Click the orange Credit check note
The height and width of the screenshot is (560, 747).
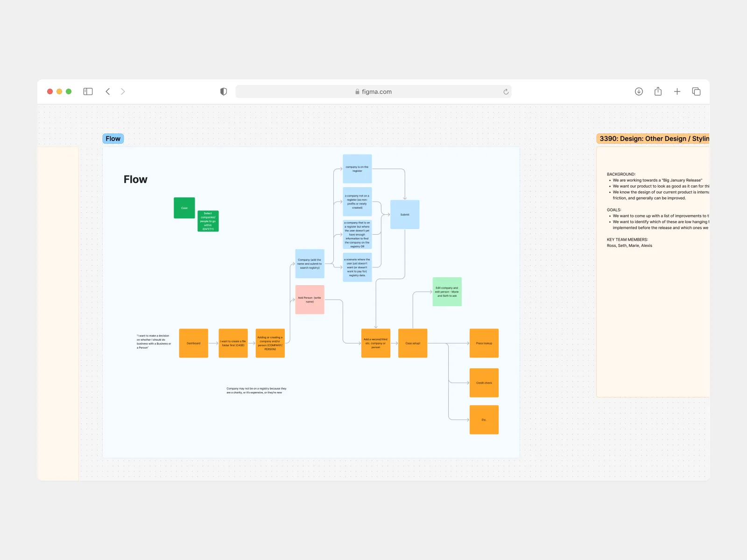click(484, 383)
